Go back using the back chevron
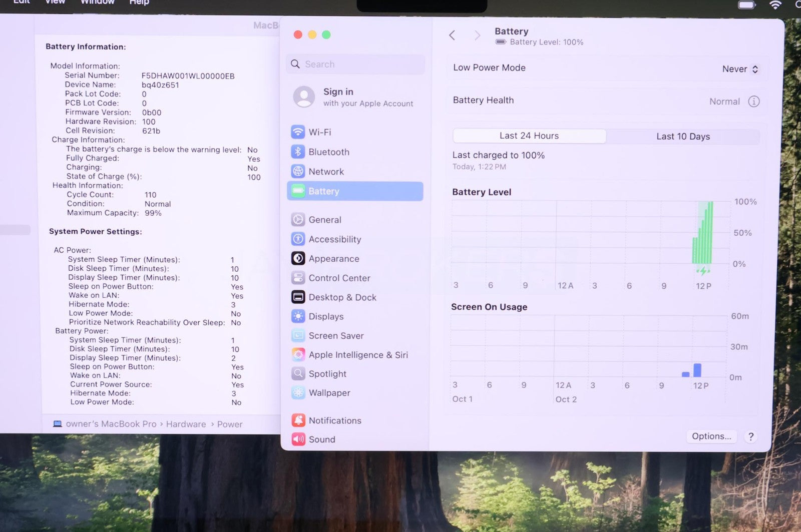801x532 pixels. [x=452, y=35]
